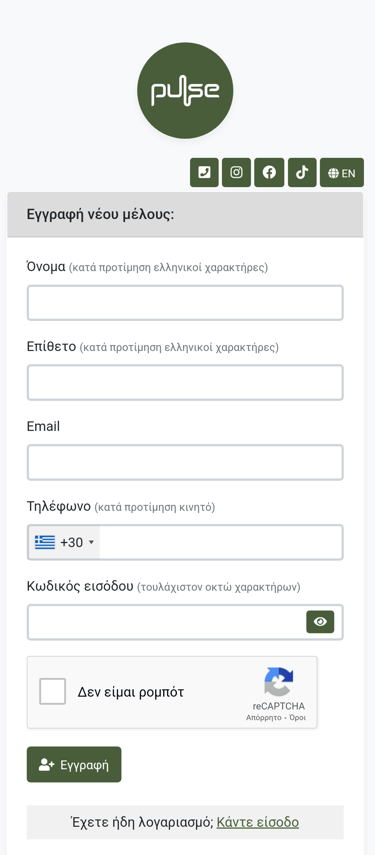This screenshot has width=375, height=855.
Task: Switch language with the globe EN button
Action: [342, 172]
